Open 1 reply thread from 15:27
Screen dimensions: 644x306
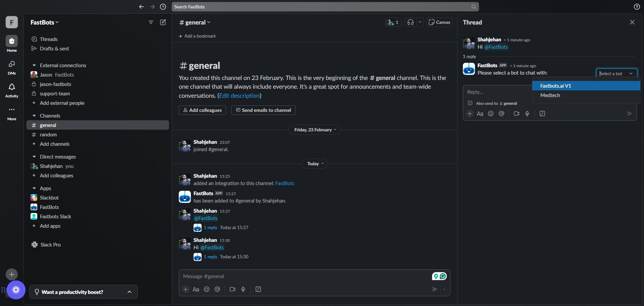pos(210,227)
